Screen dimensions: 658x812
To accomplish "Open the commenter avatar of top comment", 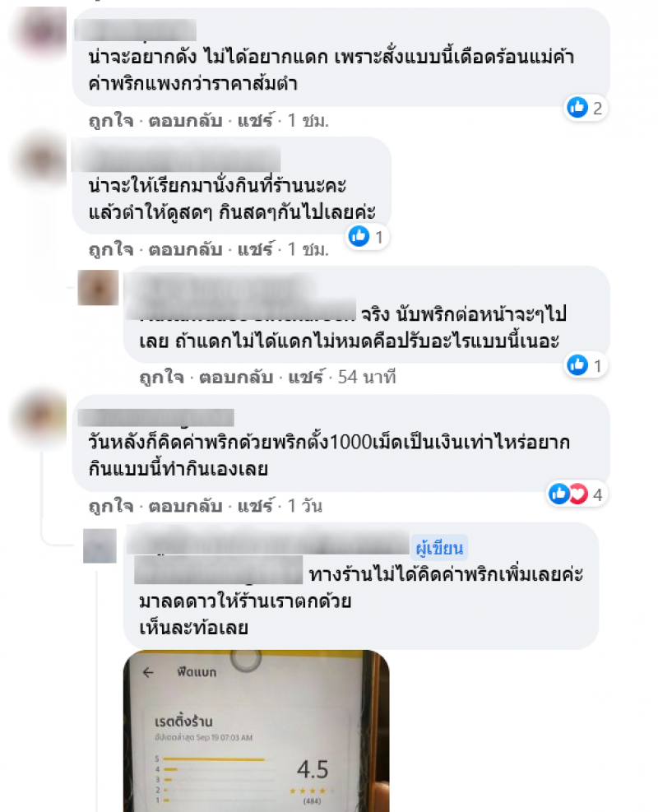I will [x=39, y=31].
